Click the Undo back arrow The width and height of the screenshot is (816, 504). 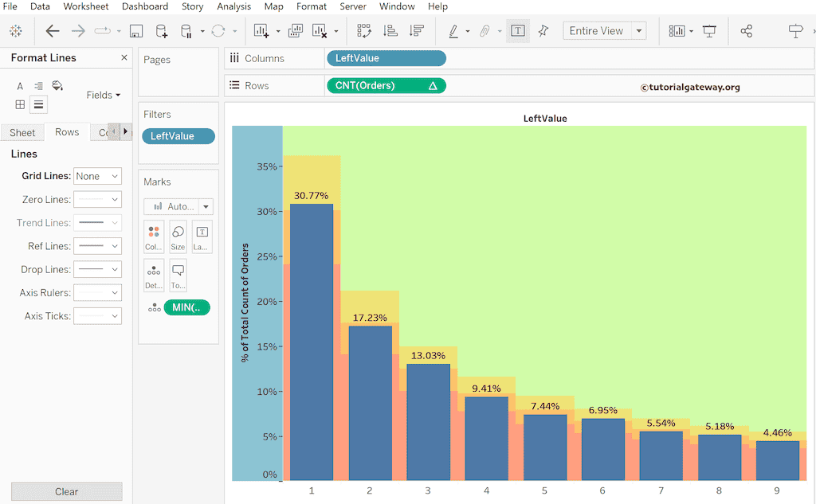coord(53,31)
